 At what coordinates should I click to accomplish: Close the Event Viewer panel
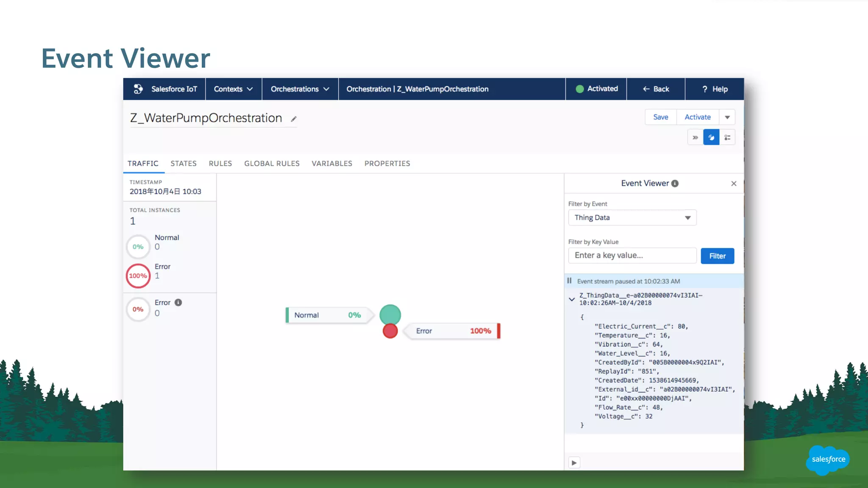pos(734,183)
